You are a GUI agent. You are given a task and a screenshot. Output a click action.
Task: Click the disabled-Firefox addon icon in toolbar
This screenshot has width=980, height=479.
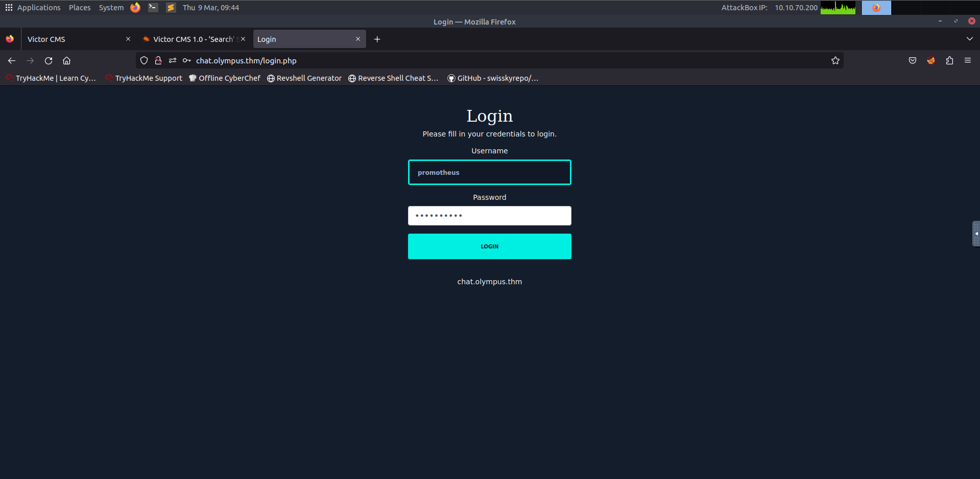tap(930, 60)
